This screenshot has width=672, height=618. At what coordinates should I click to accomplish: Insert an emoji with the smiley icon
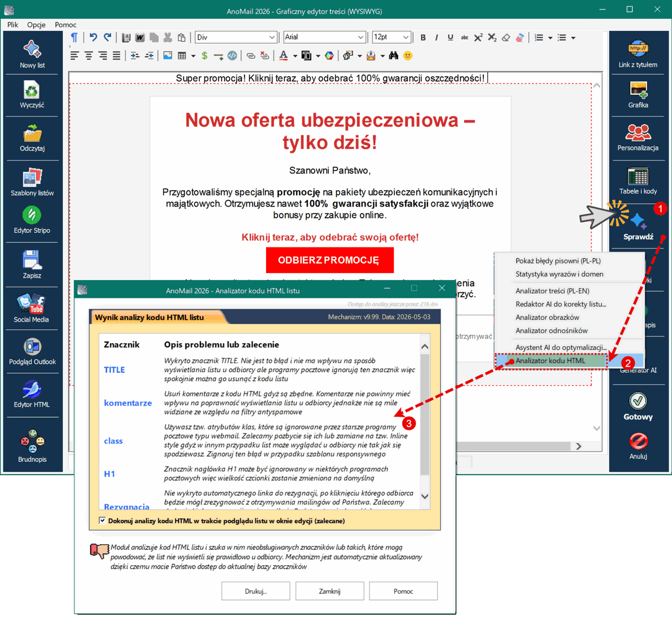408,55
